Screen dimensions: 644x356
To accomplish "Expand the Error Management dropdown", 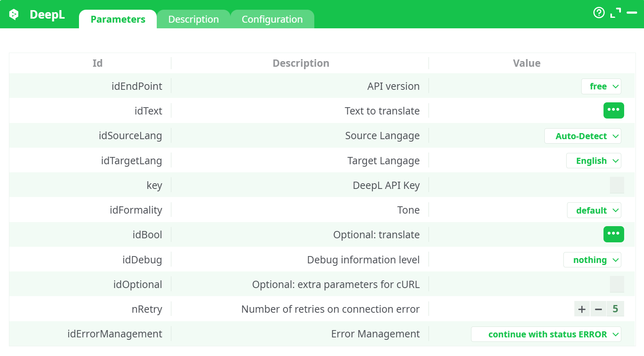I will [x=546, y=335].
